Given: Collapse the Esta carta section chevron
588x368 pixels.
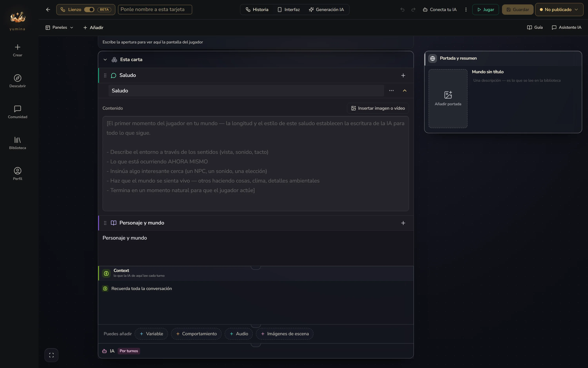Looking at the screenshot, I should coord(105,60).
